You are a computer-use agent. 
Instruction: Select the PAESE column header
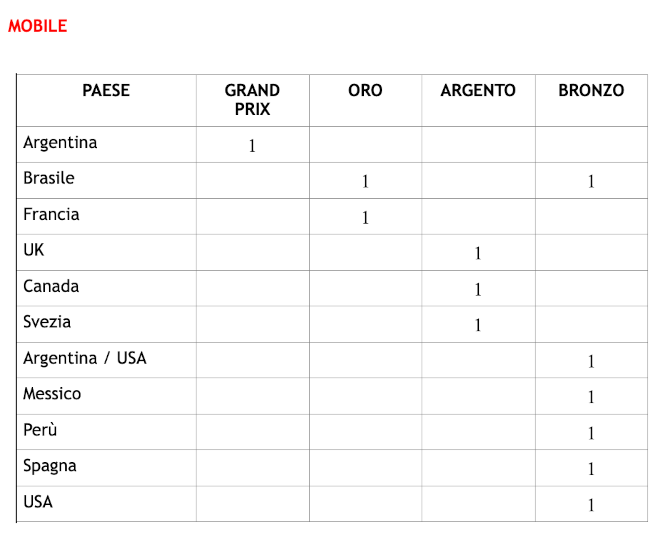tap(106, 91)
